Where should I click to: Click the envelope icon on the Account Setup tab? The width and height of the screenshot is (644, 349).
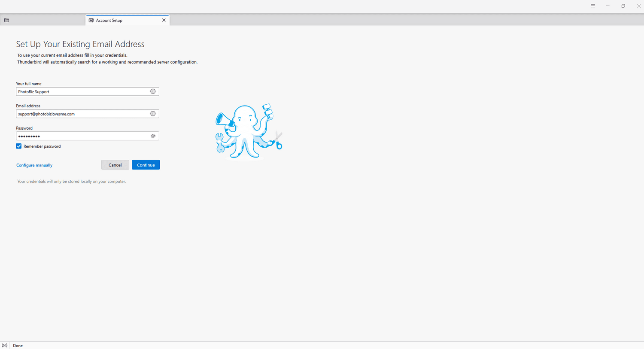91,20
